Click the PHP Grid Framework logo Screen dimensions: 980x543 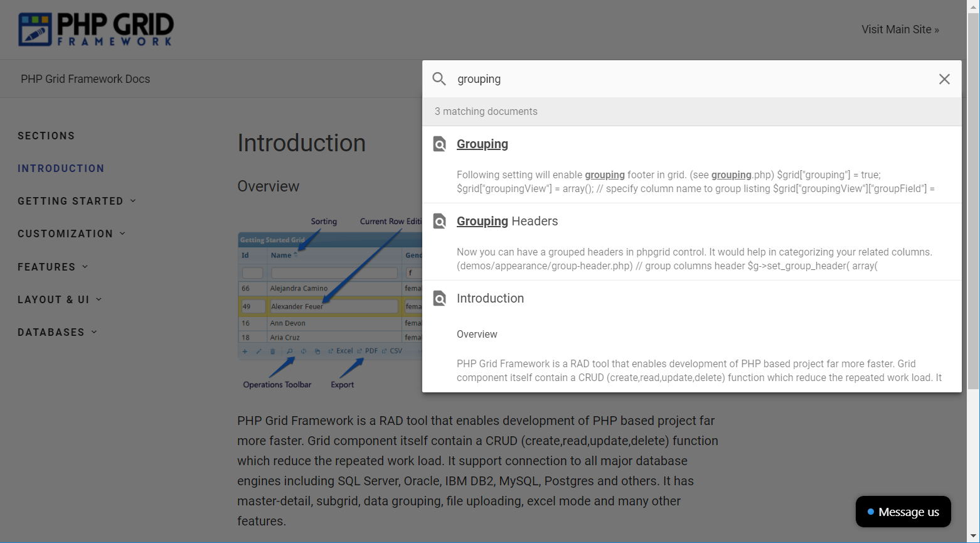tap(96, 30)
